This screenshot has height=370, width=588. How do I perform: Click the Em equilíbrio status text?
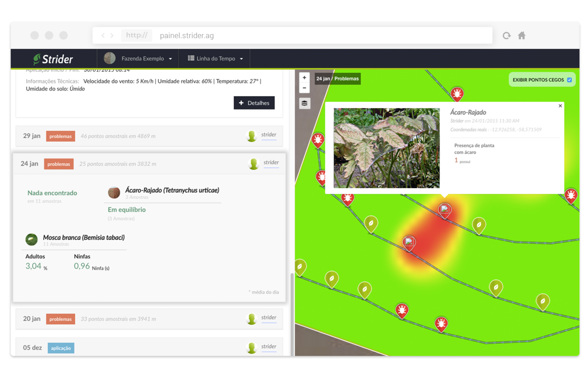[x=127, y=210]
